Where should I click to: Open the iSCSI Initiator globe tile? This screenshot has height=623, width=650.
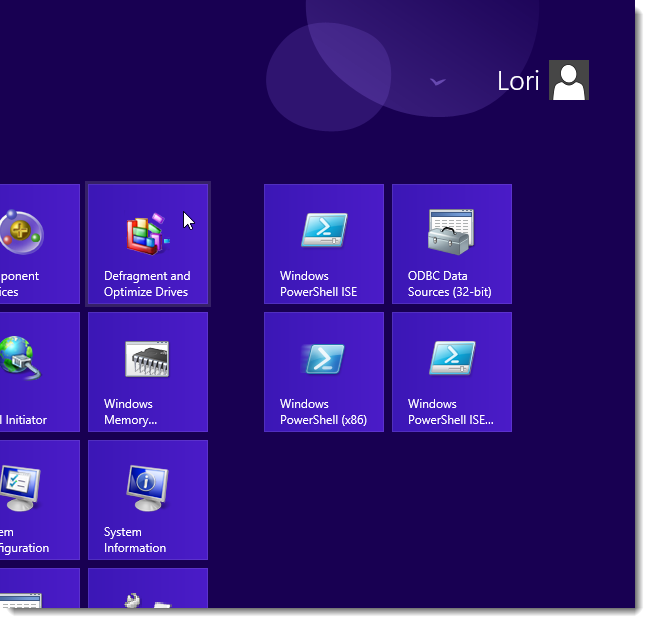pos(40,372)
